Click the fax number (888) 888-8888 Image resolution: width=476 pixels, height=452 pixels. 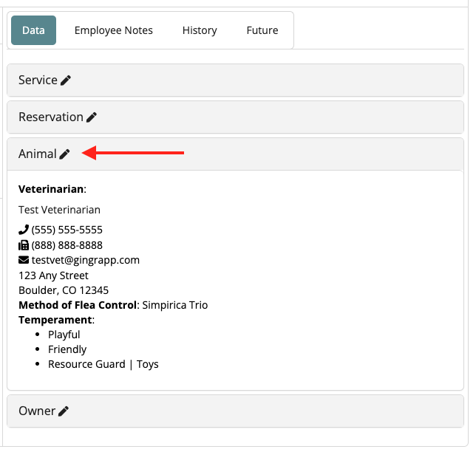[x=67, y=245]
